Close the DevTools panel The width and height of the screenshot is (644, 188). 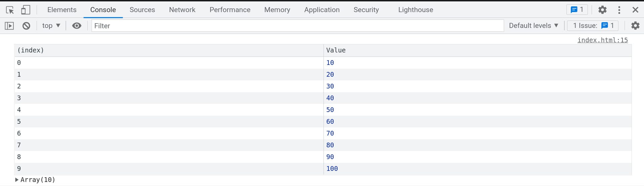pos(635,10)
